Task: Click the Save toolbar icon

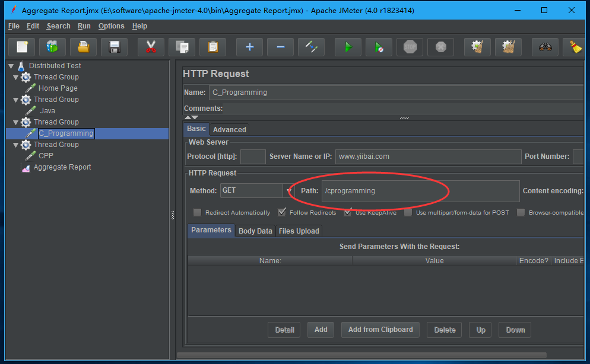Action: 114,47
